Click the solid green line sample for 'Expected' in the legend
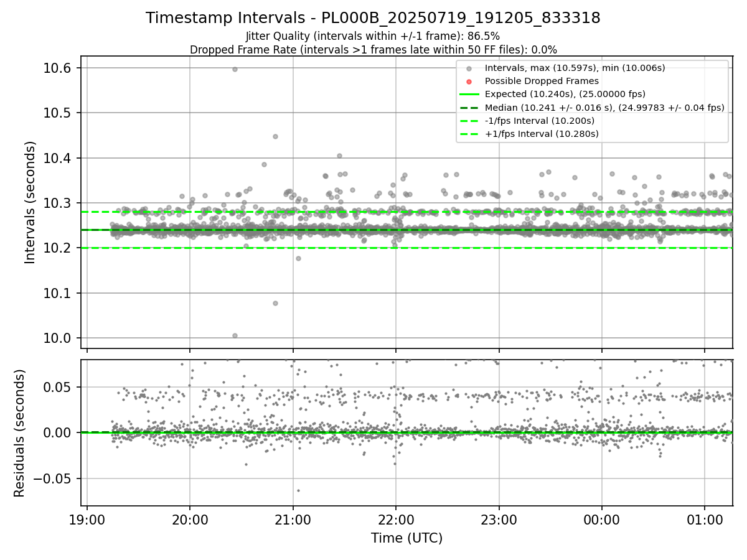747x560 pixels. point(469,95)
